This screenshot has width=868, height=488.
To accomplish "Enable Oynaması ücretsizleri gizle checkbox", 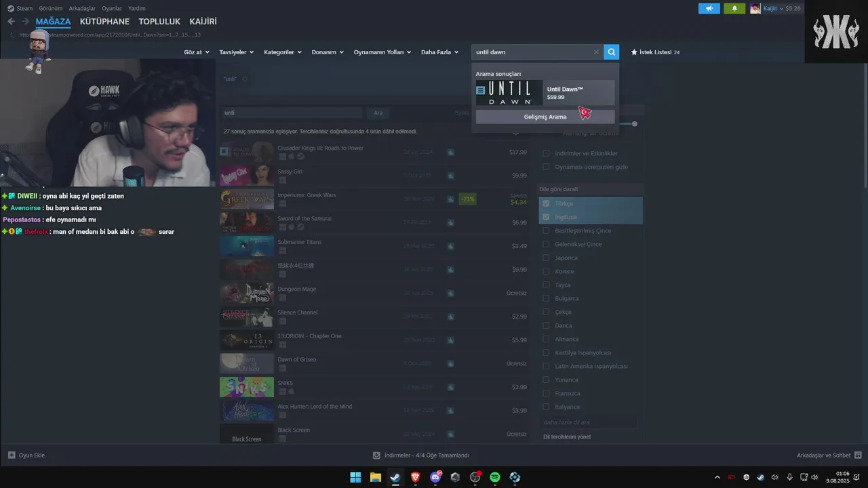I will tap(546, 167).
